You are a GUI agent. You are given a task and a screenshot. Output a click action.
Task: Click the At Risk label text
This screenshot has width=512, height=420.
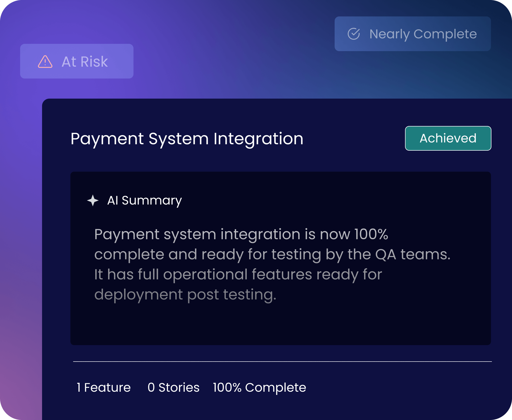85,62
